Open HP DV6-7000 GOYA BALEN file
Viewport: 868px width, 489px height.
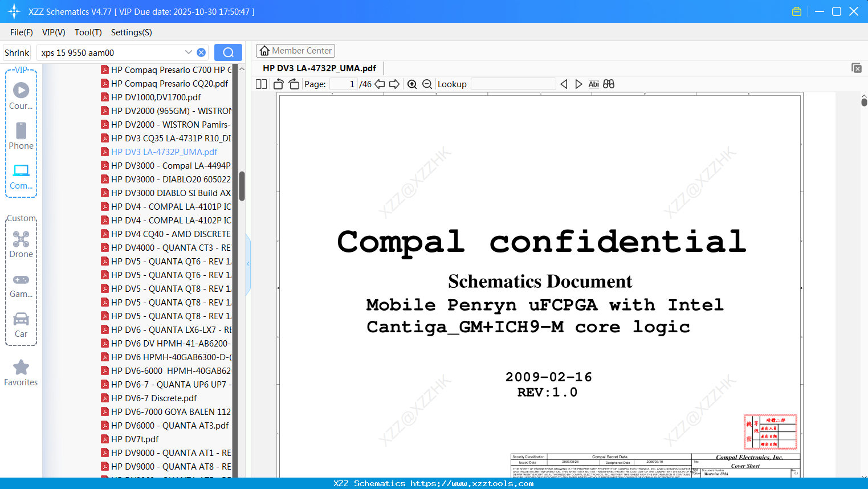[166, 411]
